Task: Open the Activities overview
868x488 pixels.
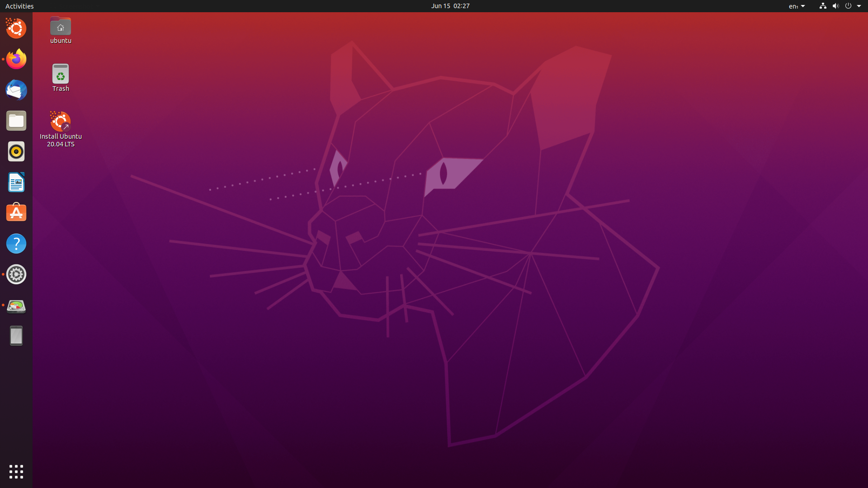Action: point(19,6)
